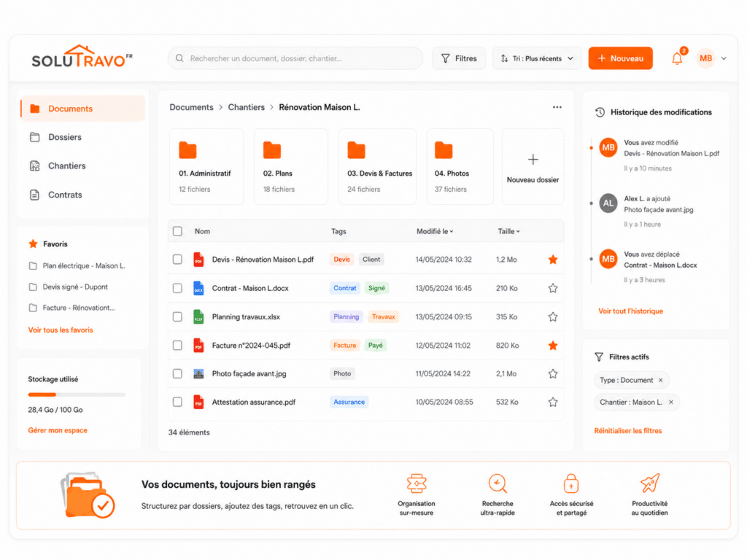747x560 pixels.
Task: Check the Photo façade avant.jpg row checkbox
Action: (x=178, y=374)
